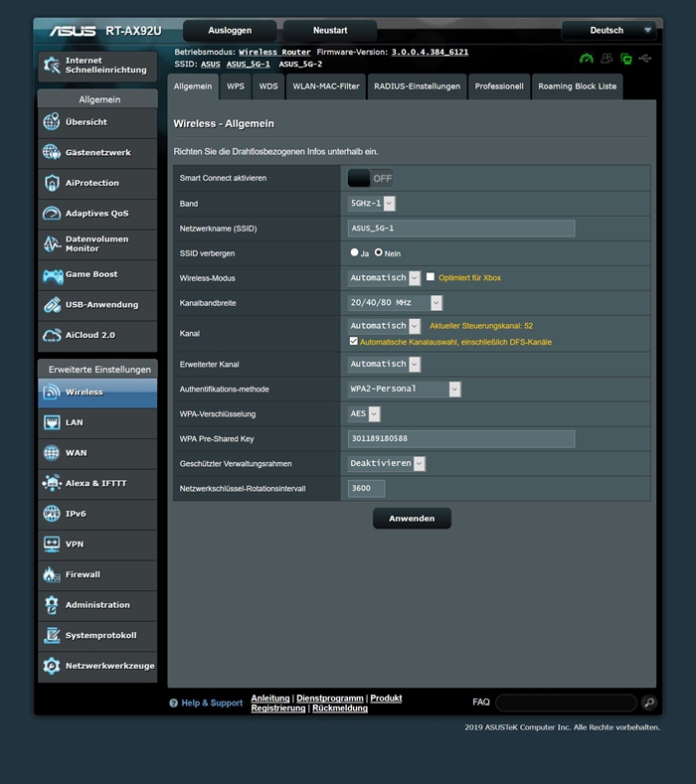The image size is (696, 784).
Task: Open Datenvolumen Monitor icon
Action: tap(52, 243)
